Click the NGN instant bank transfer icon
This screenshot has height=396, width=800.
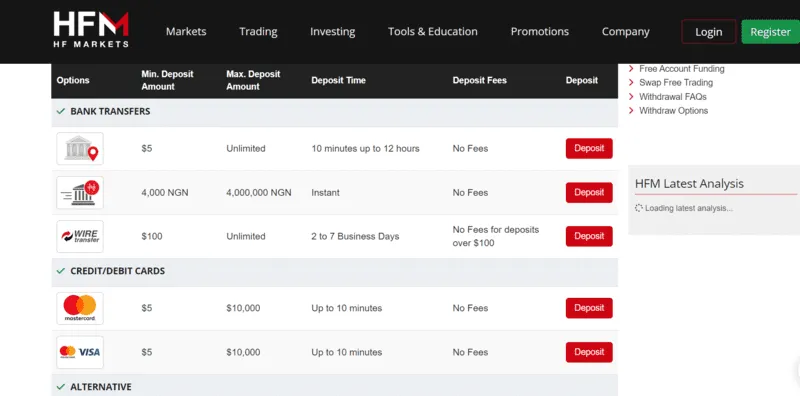(x=80, y=192)
